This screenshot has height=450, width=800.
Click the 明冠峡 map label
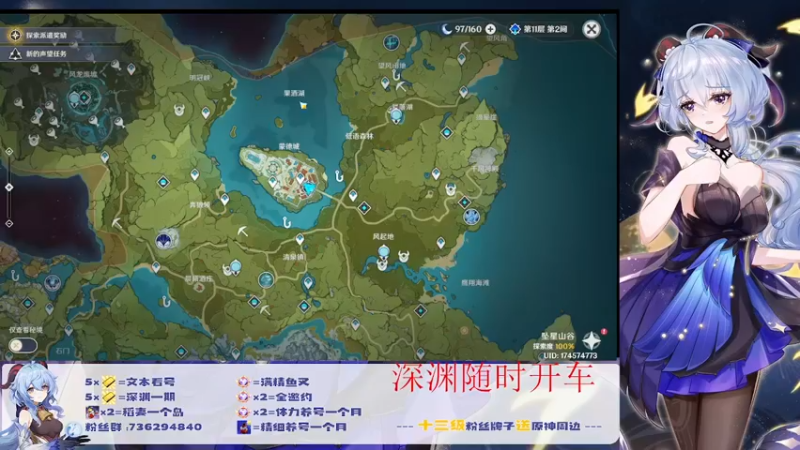point(199,78)
